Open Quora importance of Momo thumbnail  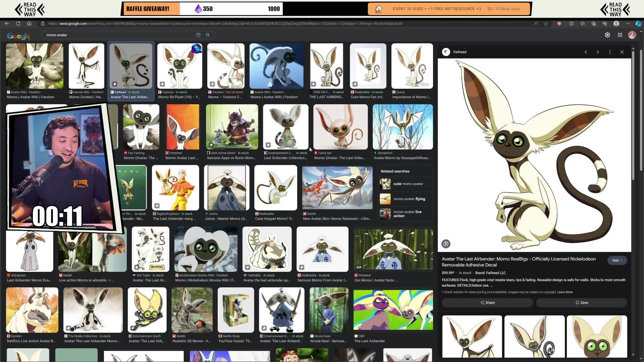pos(412,66)
